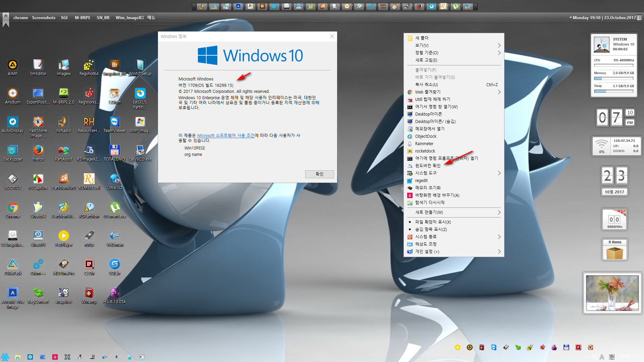The height and width of the screenshot is (362, 644).
Task: Open Screenshots in the top bar
Action: coord(44,17)
